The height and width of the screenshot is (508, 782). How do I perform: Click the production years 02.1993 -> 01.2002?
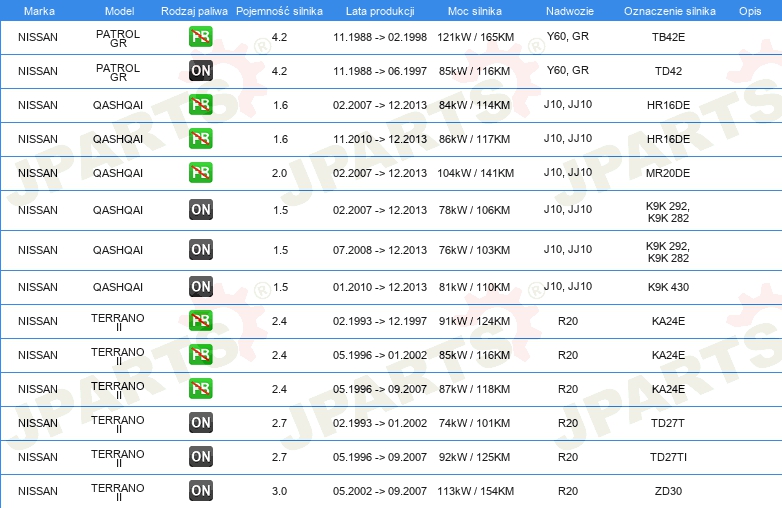pos(380,423)
